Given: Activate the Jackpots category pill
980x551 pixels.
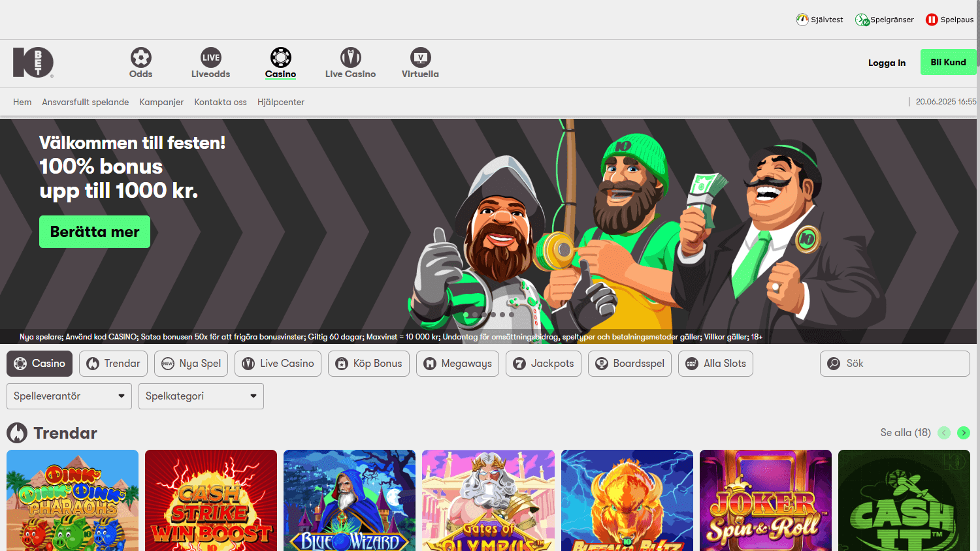Looking at the screenshot, I should [543, 364].
